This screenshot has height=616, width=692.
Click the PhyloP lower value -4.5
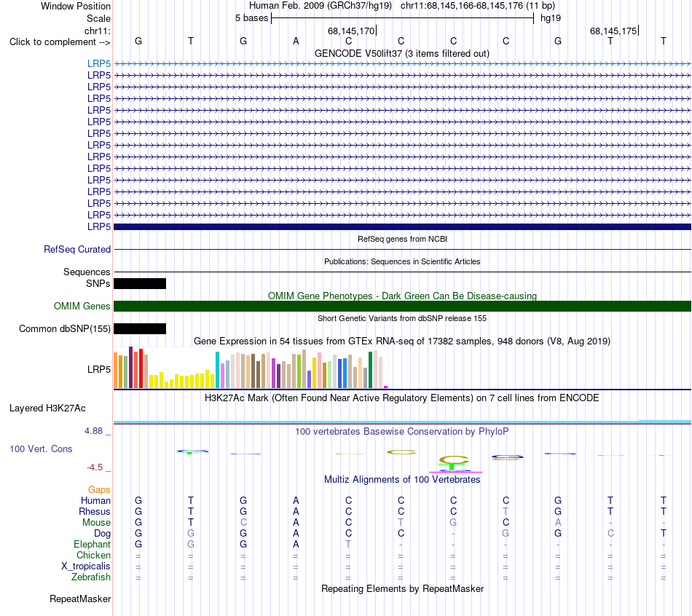95,467
